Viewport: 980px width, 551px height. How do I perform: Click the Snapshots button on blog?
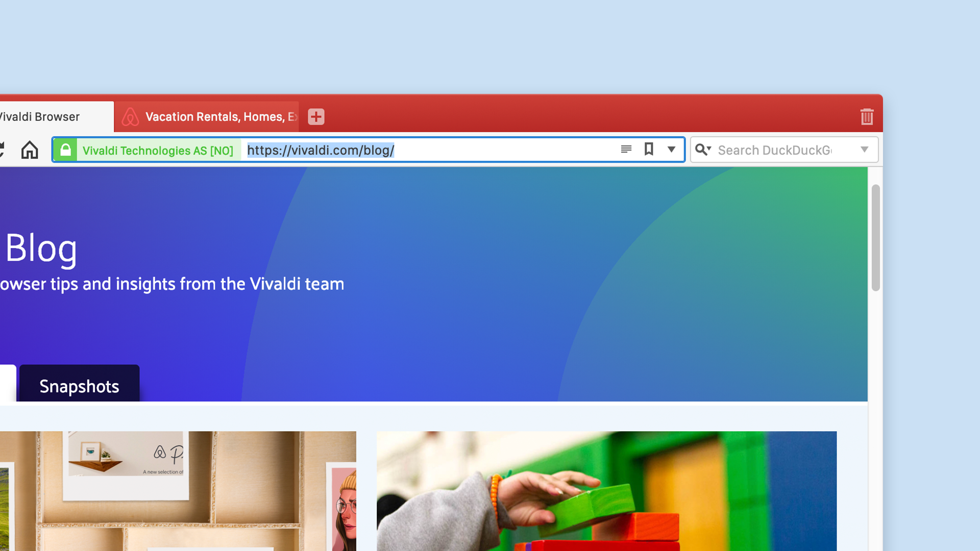click(79, 385)
